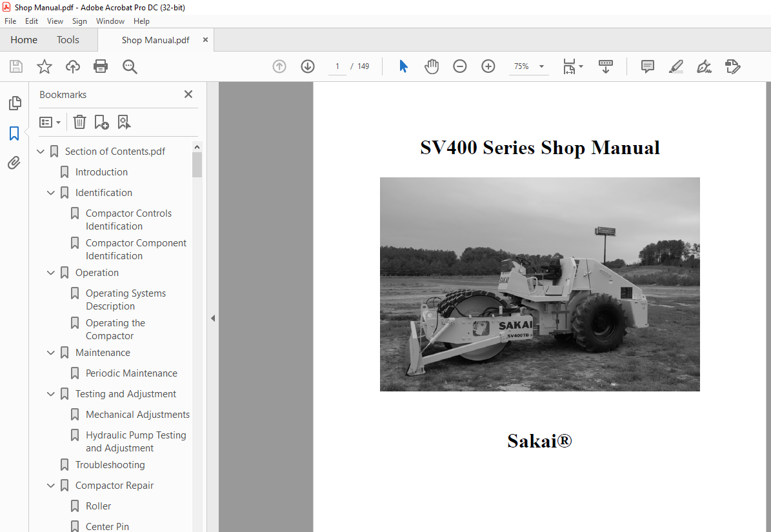Add bookmark star icon in toolbar
The height and width of the screenshot is (532, 771).
point(45,66)
